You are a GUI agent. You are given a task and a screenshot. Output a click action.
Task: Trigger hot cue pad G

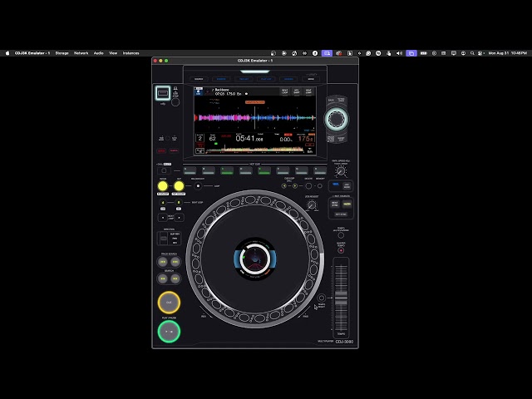point(301,170)
